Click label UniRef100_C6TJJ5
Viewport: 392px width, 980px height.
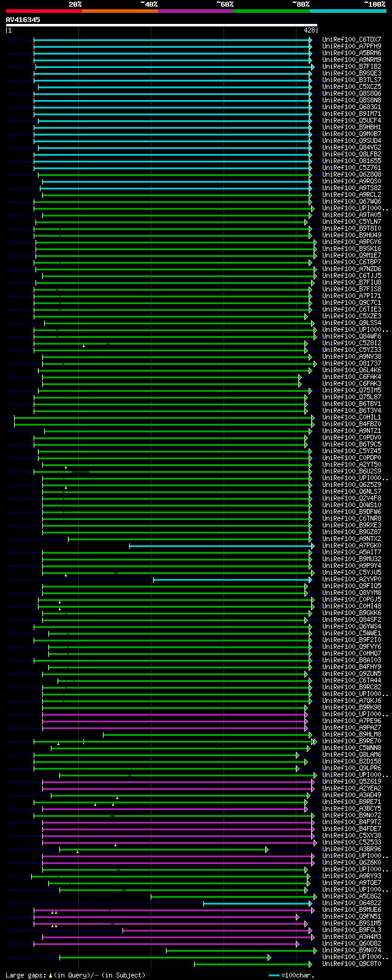pos(352,276)
